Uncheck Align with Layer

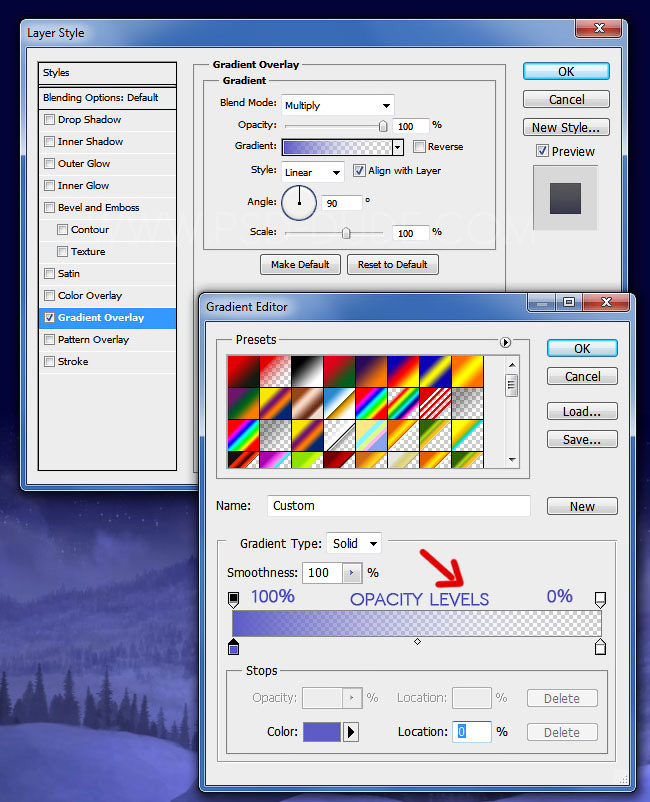tap(360, 171)
